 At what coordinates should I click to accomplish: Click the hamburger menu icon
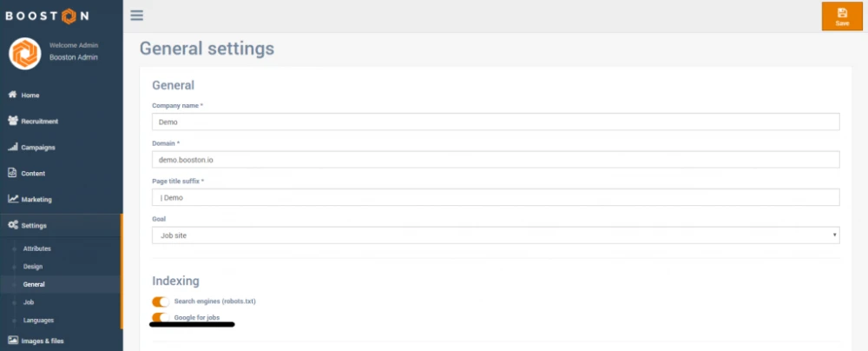pos(136,16)
